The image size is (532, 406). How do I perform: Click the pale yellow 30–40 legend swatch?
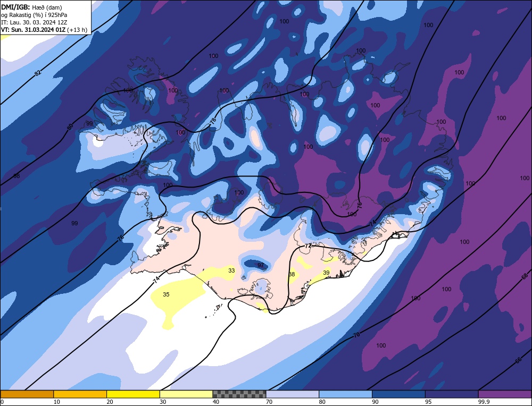pos(186,394)
